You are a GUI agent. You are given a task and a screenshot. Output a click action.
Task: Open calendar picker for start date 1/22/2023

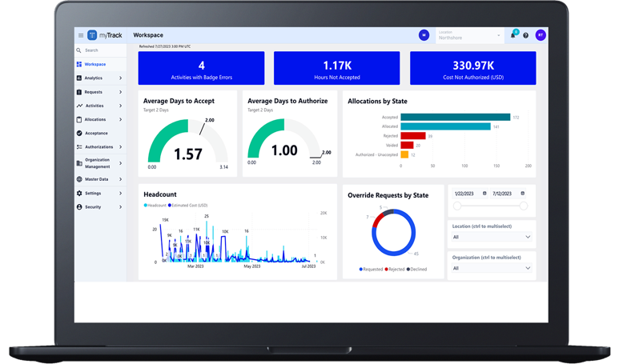click(x=484, y=194)
